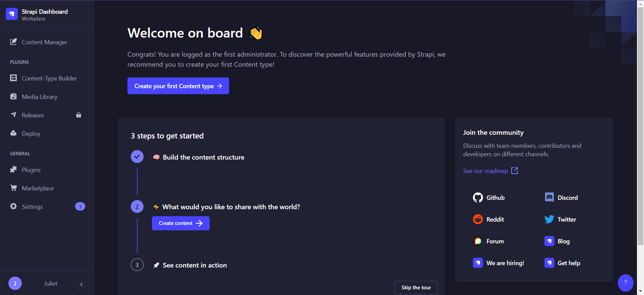Image resolution: width=644 pixels, height=295 pixels.
Task: Collapse the sidebar with the chevron button
Action: pyautogui.click(x=82, y=284)
